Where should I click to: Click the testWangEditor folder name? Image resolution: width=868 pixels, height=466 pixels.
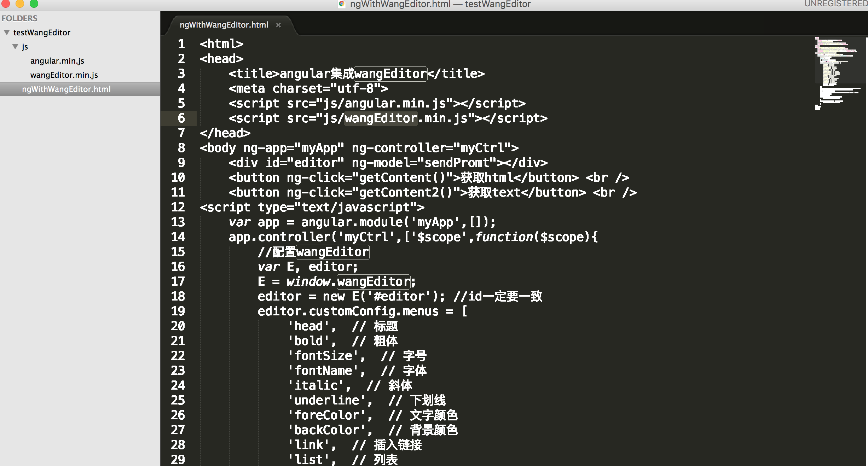[x=42, y=33]
